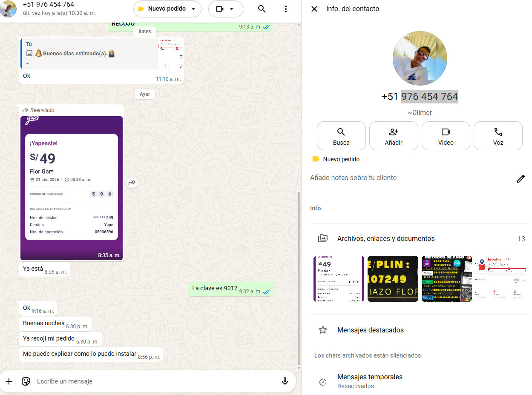532x395 pixels.
Task: Expand the video call options dropdown
Action: [x=225, y=9]
